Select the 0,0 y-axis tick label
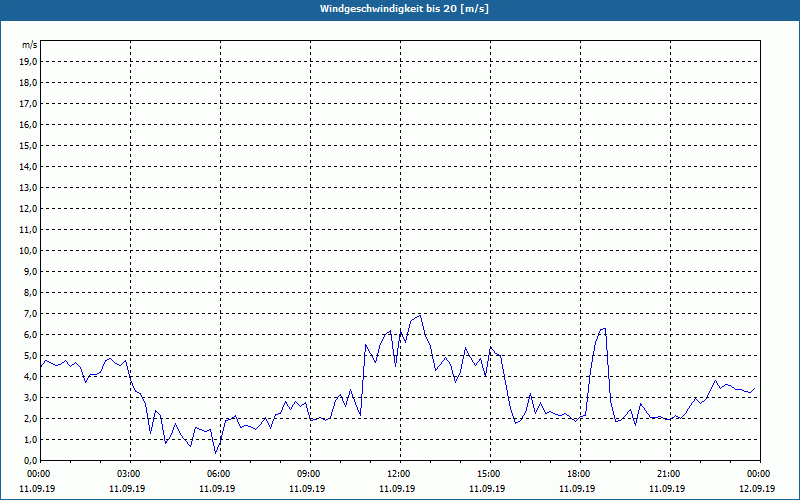 click(x=30, y=460)
